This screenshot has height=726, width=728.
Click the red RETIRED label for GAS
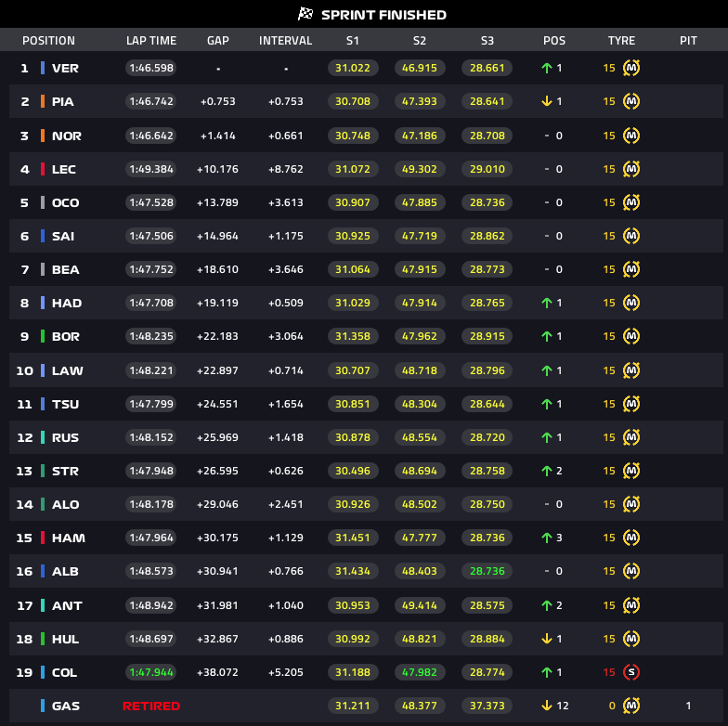[150, 706]
